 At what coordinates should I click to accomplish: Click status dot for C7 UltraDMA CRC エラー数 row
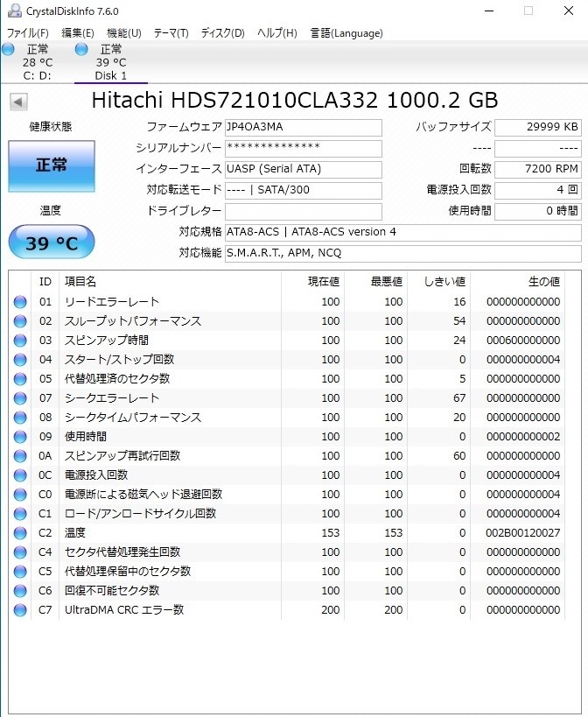(x=20, y=609)
